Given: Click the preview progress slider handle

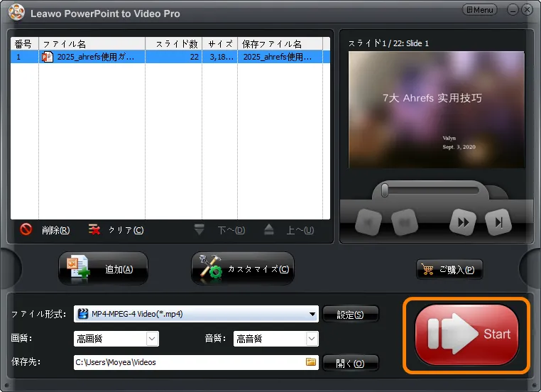Looking at the screenshot, I should point(384,190).
